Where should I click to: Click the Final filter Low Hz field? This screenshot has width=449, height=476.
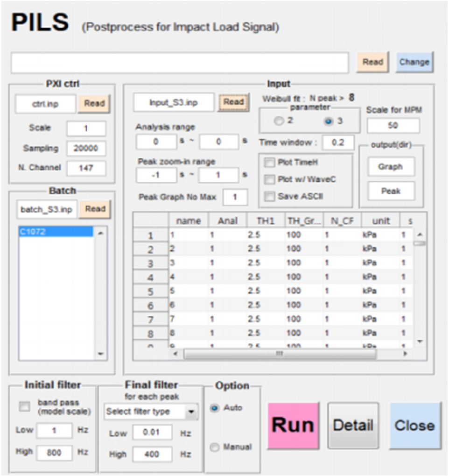[x=152, y=432]
